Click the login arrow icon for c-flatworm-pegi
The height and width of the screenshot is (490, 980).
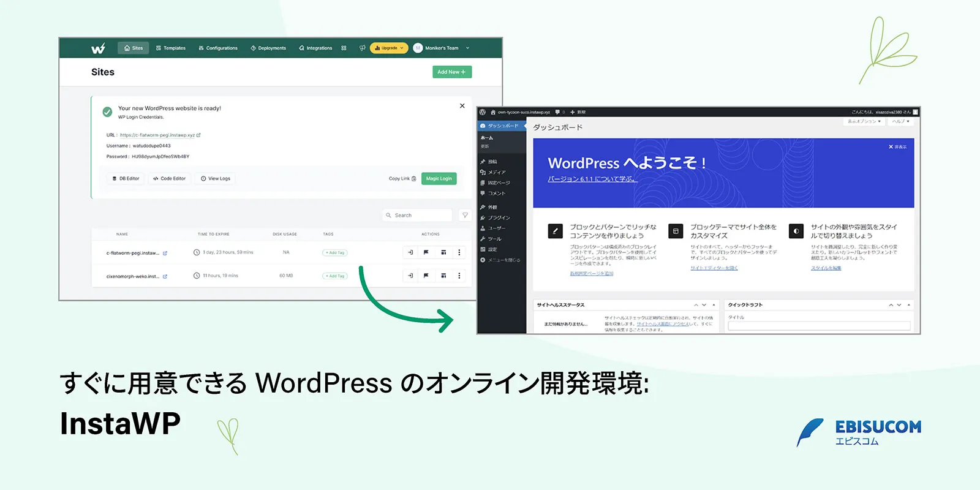coord(410,252)
